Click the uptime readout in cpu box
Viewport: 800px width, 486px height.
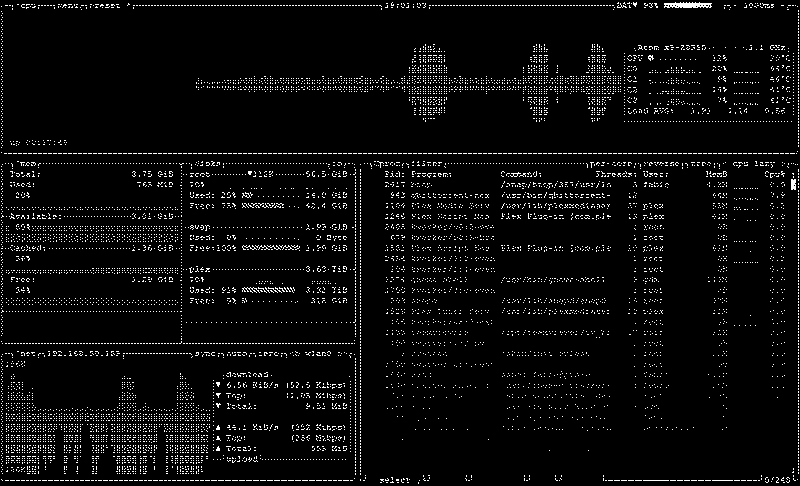point(39,142)
